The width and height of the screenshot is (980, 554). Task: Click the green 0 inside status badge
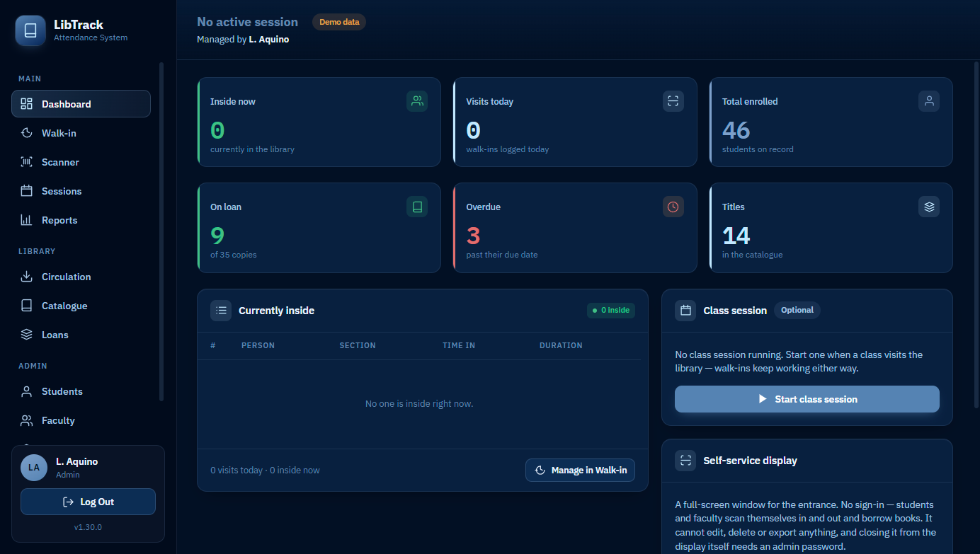click(x=611, y=310)
